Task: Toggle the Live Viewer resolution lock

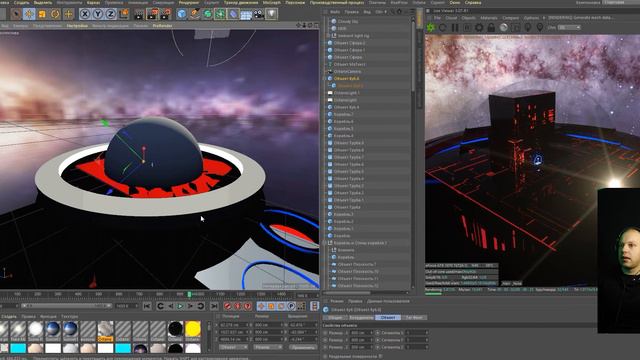Action: point(491,27)
